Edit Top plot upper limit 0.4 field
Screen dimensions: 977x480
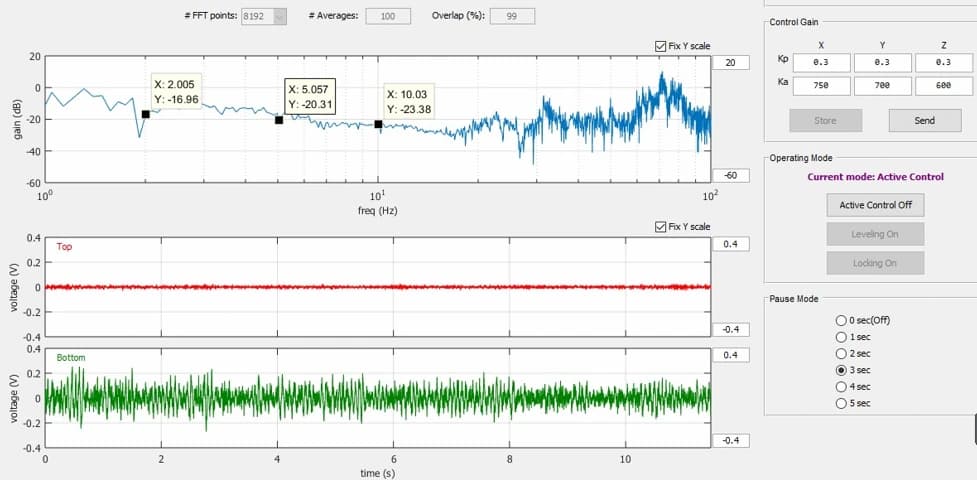[x=731, y=244]
